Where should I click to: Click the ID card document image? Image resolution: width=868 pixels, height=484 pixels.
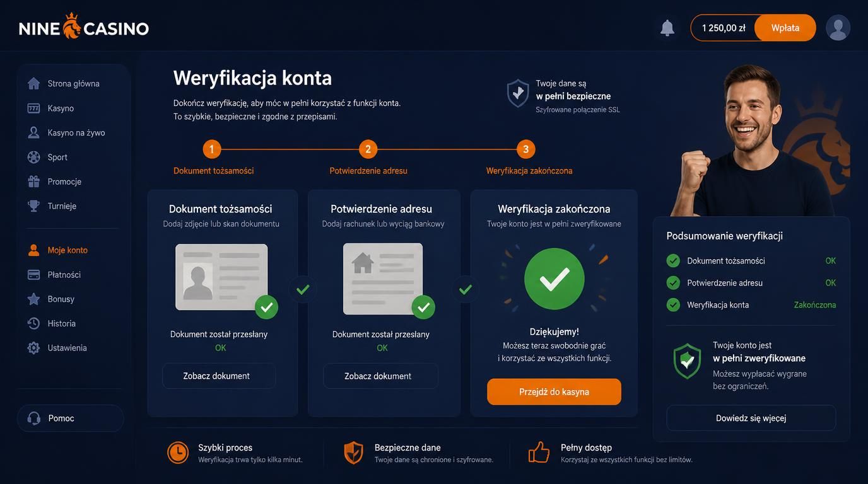coord(221,277)
